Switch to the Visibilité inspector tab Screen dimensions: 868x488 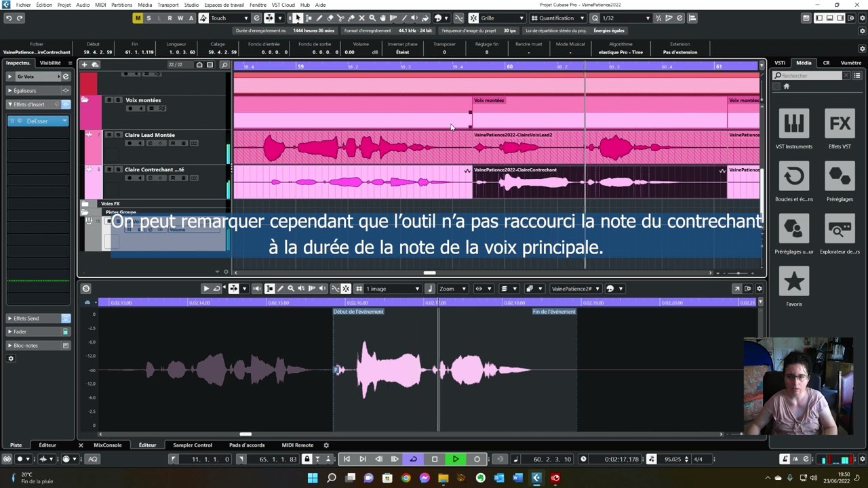50,63
